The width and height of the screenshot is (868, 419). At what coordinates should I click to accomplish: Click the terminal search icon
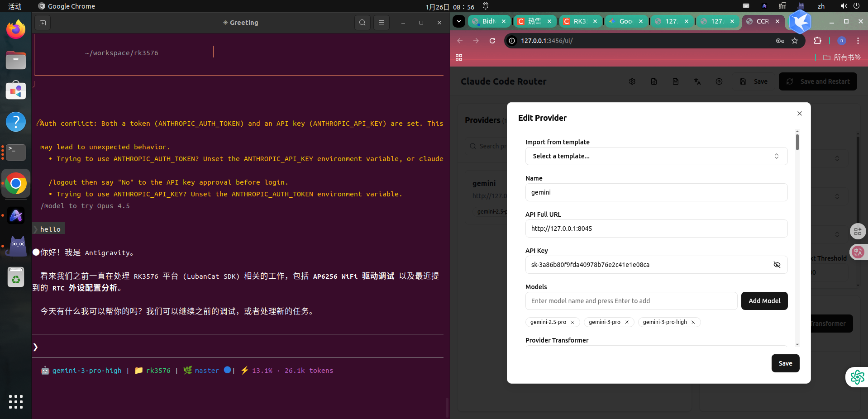tap(362, 23)
